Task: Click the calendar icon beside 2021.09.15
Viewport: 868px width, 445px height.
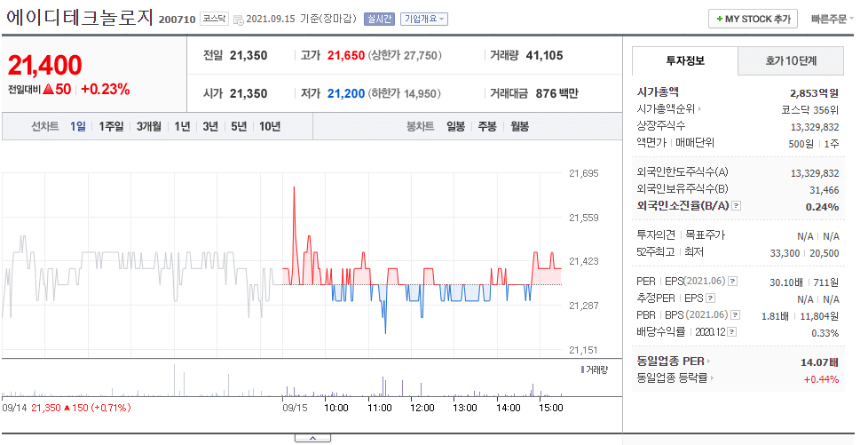Action: point(239,20)
